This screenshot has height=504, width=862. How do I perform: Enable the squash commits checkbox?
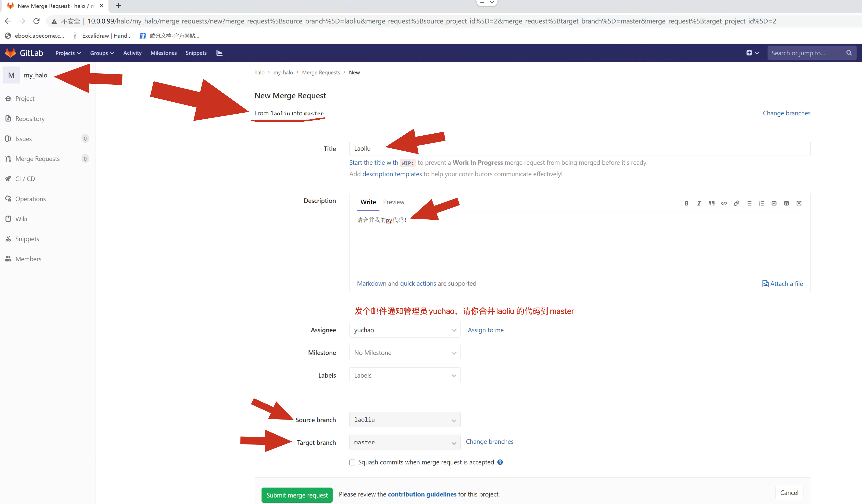352,462
